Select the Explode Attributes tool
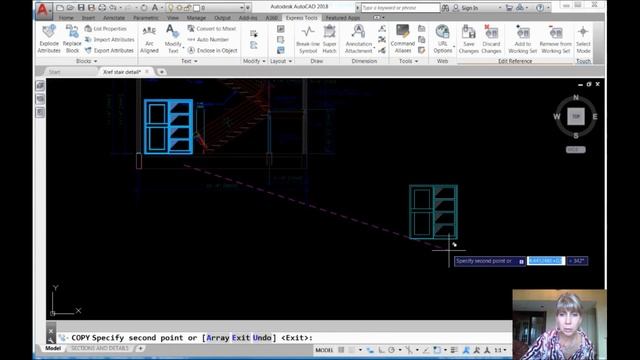Screen dimensions: 640x360 pyautogui.click(x=49, y=39)
